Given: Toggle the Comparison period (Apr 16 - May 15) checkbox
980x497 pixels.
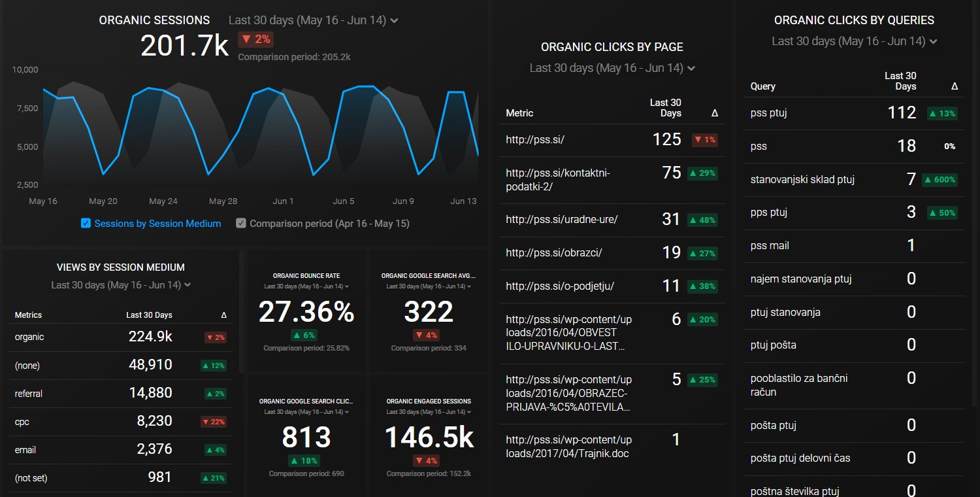Looking at the screenshot, I should (241, 224).
